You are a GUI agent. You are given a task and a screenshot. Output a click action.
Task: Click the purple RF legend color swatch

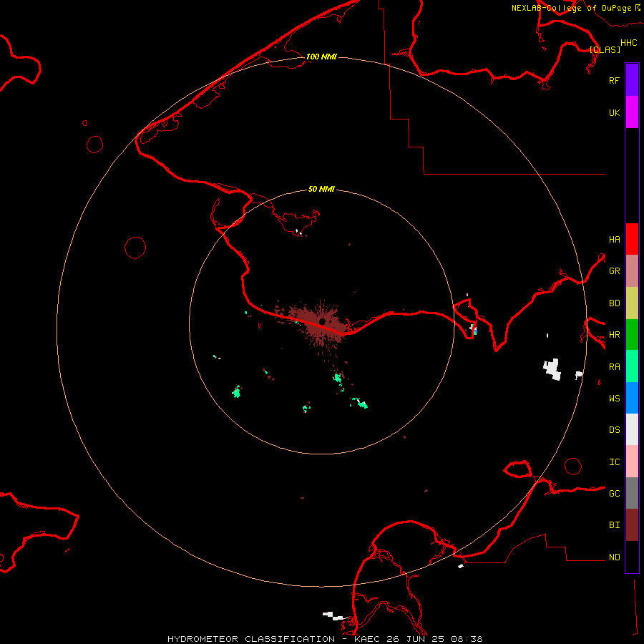click(x=632, y=80)
